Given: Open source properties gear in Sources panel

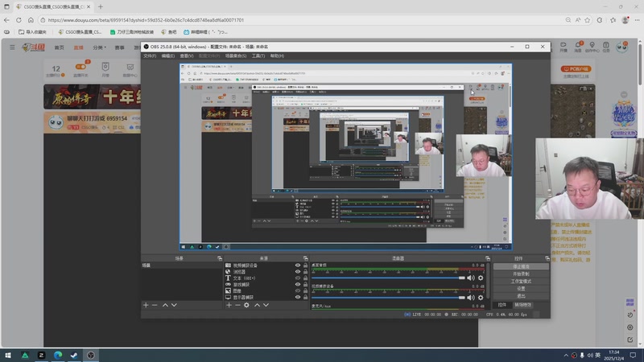Looking at the screenshot, I should (246, 305).
